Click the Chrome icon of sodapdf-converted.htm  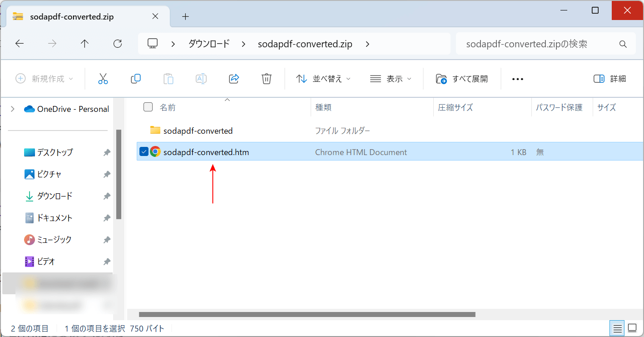155,152
